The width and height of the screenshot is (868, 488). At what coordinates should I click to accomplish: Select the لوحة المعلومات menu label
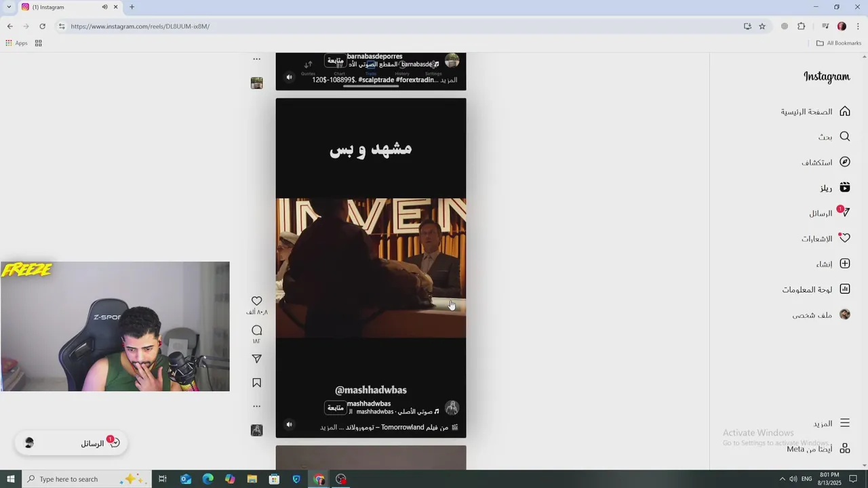click(x=807, y=289)
